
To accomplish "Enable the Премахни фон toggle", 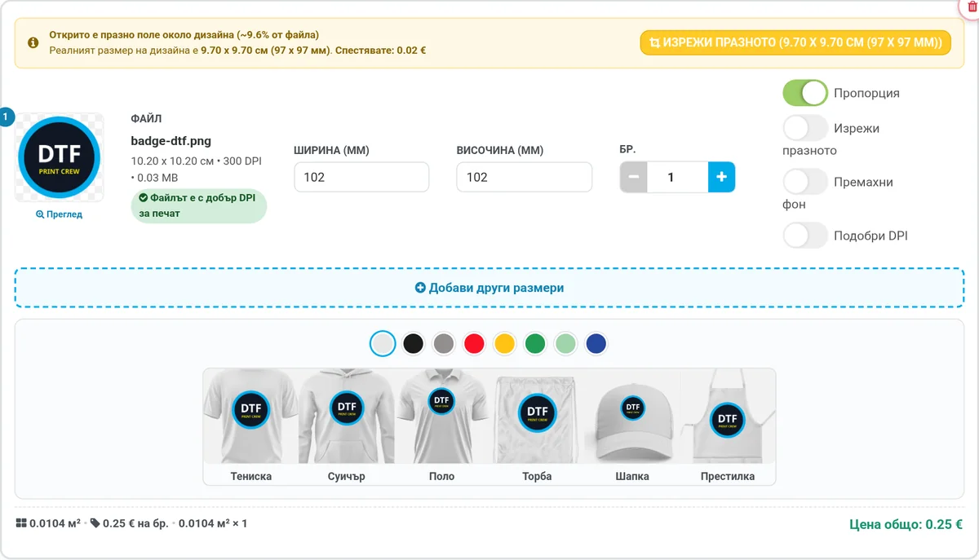I will click(805, 182).
